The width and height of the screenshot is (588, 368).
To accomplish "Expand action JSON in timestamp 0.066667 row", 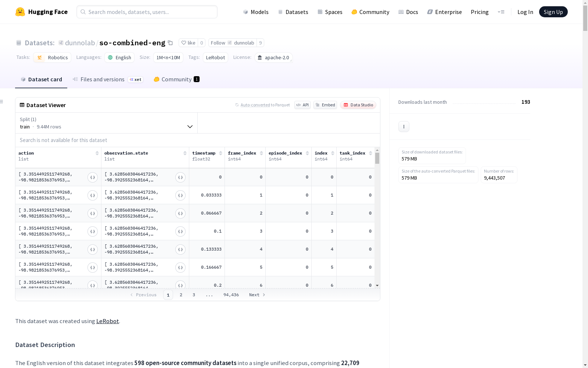I will tap(93, 213).
